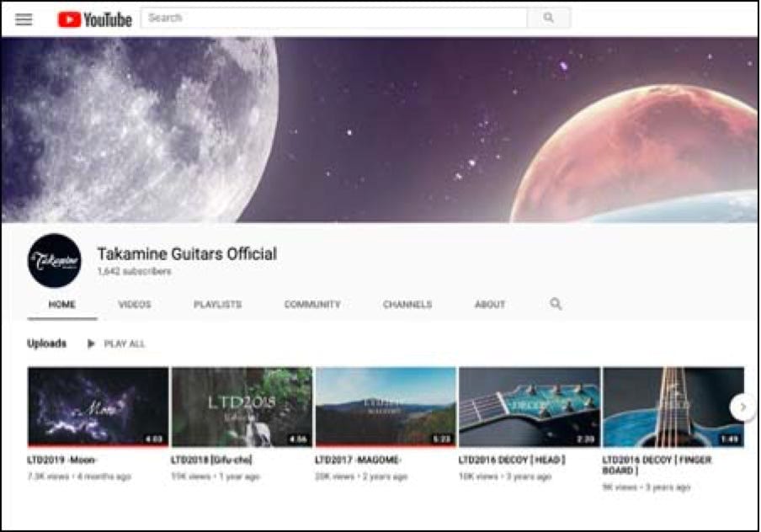Screen dimensions: 761x532
Task: Play the Decoy Finger Board thumbnail
Action: click(673, 407)
